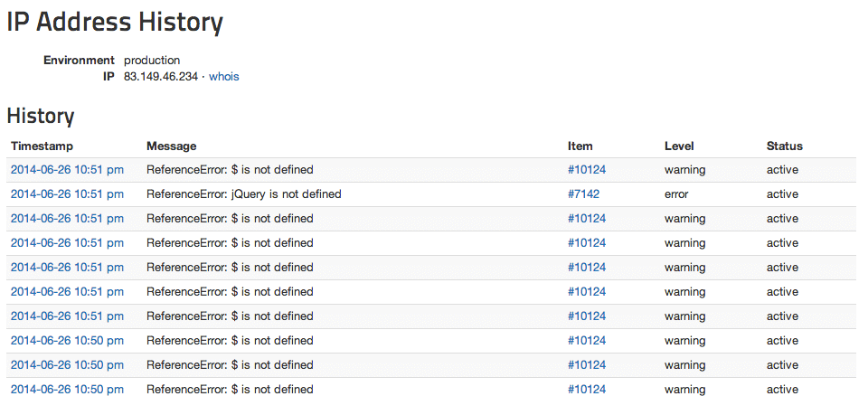Click the earliest-listed 10:50 pm timestamp from top
Image resolution: width=868 pixels, height=415 pixels.
(67, 340)
